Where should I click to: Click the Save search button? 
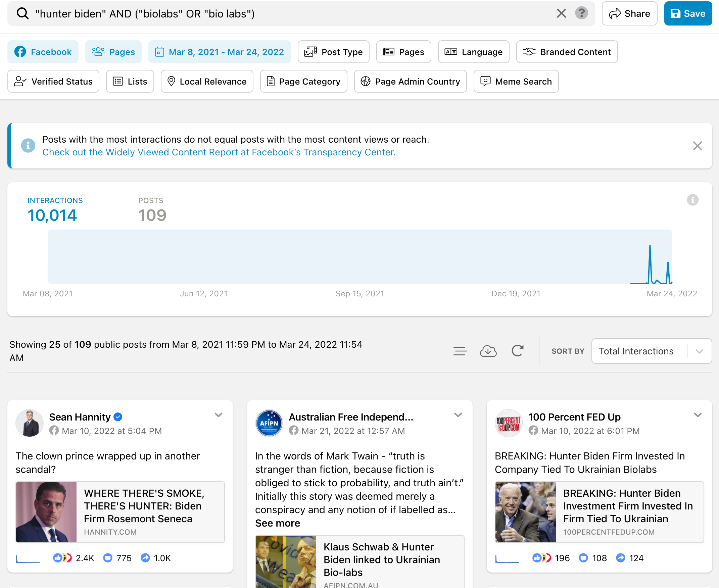pyautogui.click(x=688, y=13)
